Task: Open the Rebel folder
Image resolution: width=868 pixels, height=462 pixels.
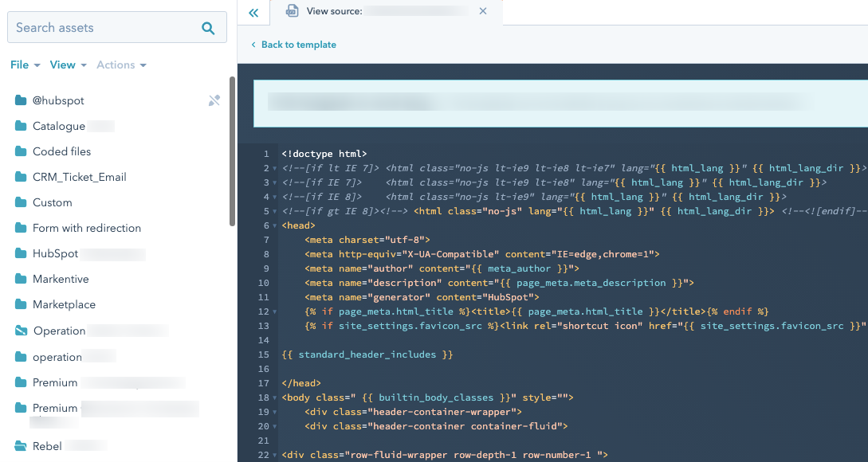Action: 47,445
